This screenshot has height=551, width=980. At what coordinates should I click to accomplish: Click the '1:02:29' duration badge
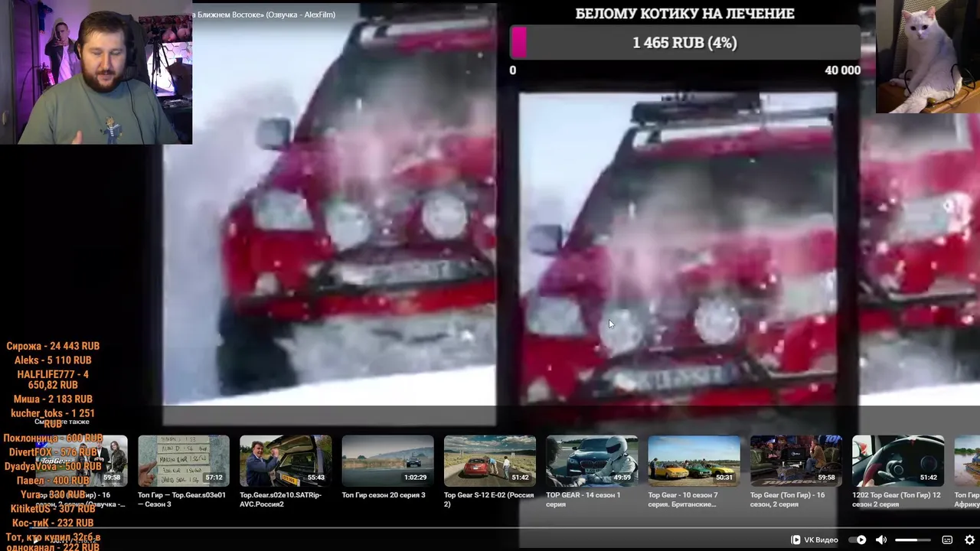[415, 478]
